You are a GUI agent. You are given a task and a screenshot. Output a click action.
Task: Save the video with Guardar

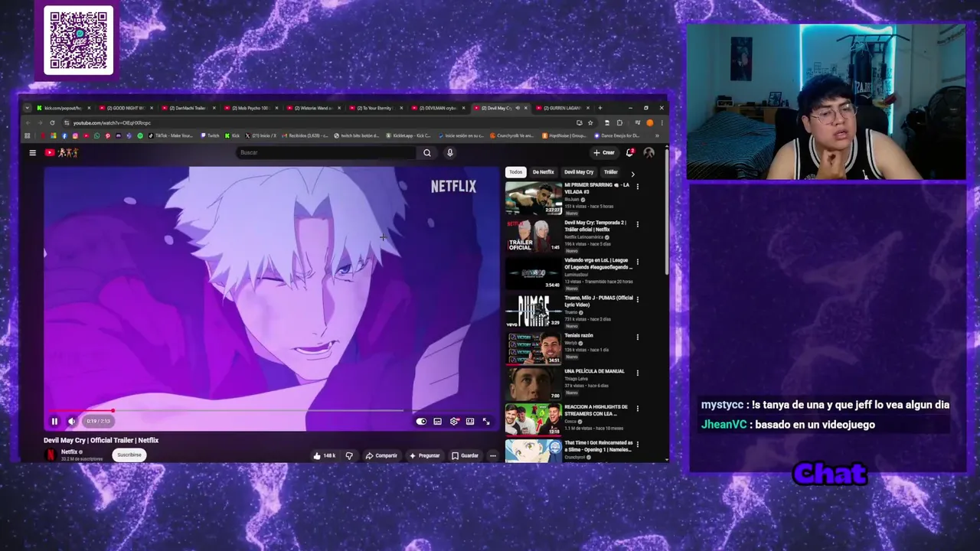[x=465, y=455]
